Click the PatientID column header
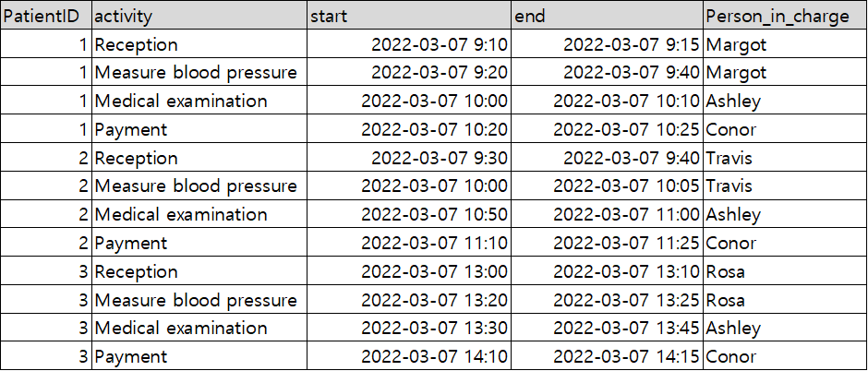Viewport: 868px width, 371px height. tap(45, 16)
